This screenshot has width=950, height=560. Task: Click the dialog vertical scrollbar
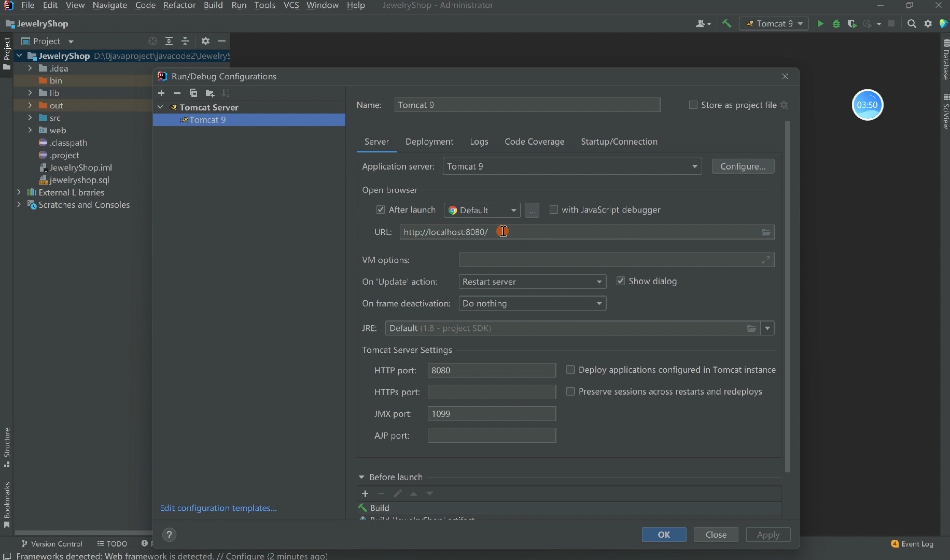(788, 297)
